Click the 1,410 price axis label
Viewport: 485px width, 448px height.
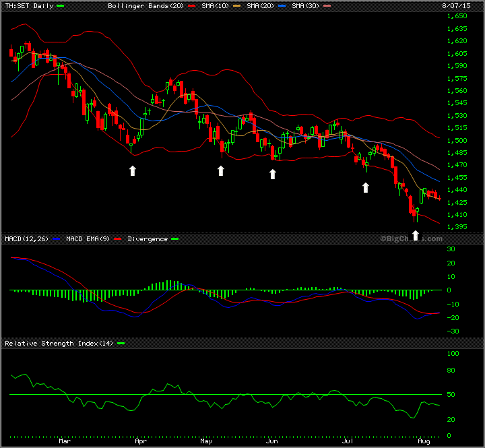pyautogui.click(x=457, y=214)
